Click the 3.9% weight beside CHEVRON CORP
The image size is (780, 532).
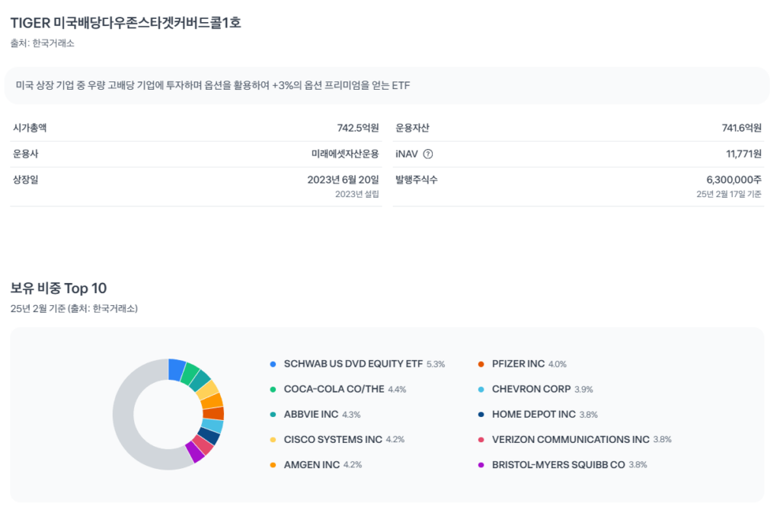point(583,390)
